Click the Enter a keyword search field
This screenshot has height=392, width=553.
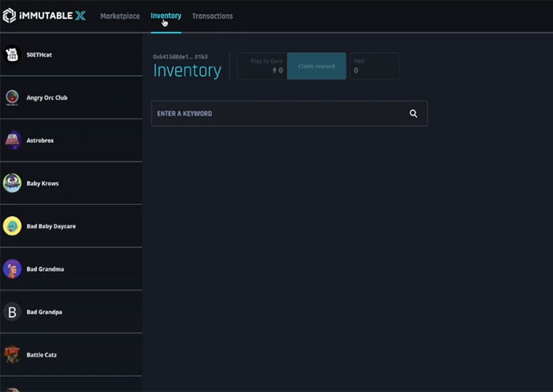coord(289,114)
